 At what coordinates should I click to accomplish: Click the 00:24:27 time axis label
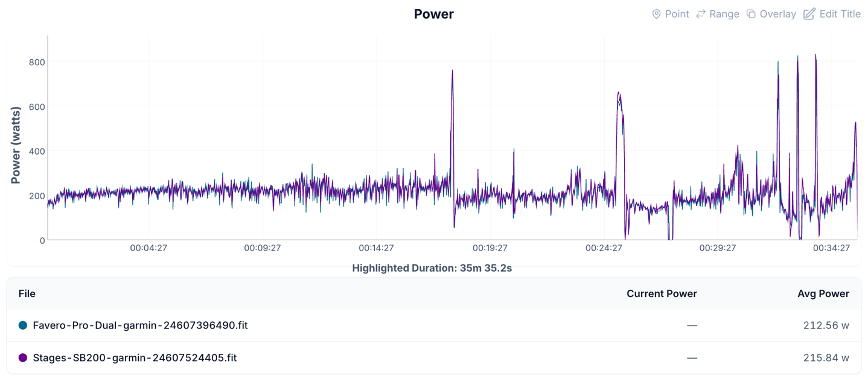pyautogui.click(x=604, y=248)
